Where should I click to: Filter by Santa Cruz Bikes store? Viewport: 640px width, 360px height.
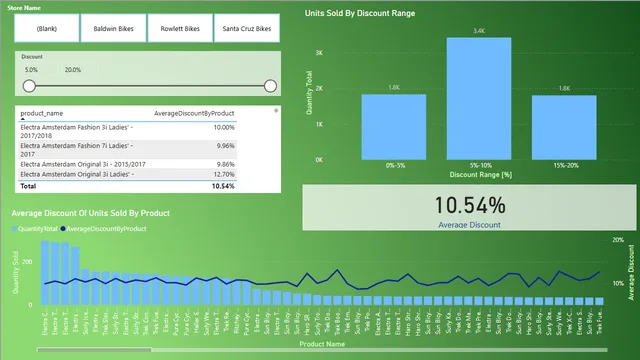tap(247, 28)
